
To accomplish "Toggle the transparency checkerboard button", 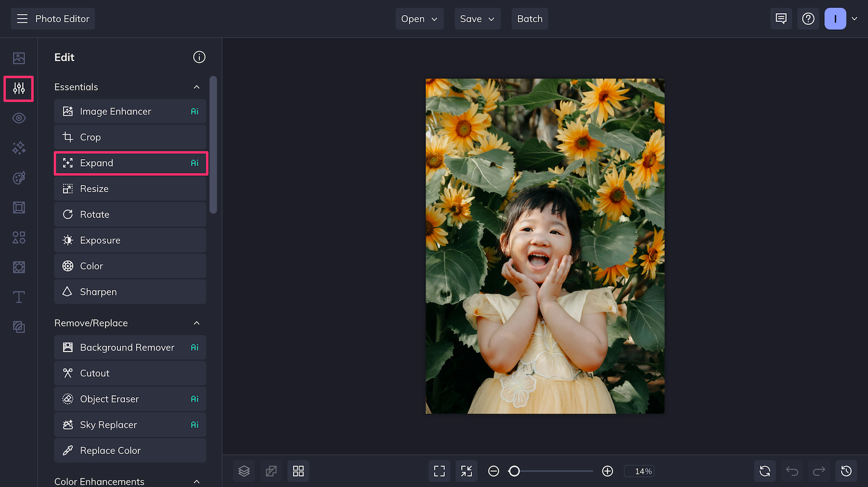I will pos(271,471).
